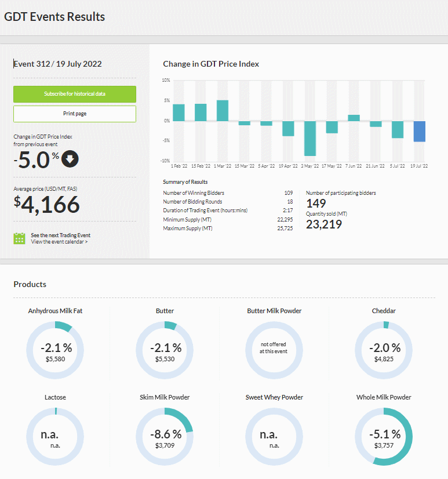448x479 pixels.
Task: Click Maximum Supply value 25,725
Action: click(285, 228)
